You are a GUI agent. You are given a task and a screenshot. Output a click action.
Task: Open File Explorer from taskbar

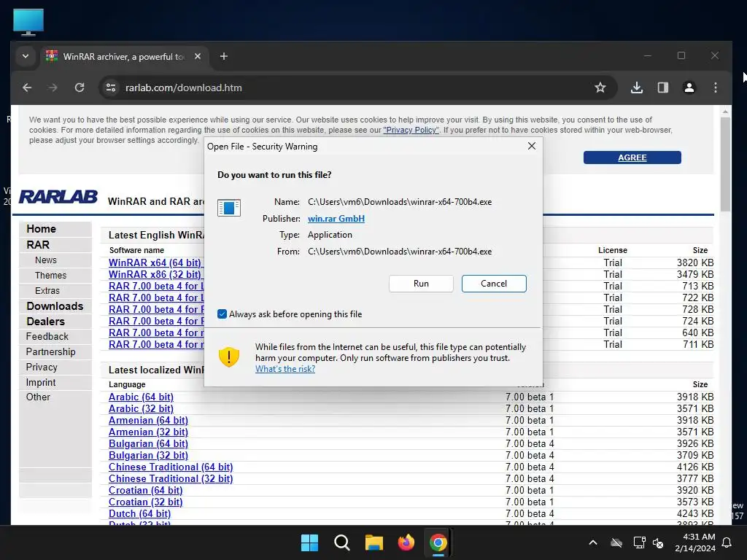pyautogui.click(x=374, y=542)
